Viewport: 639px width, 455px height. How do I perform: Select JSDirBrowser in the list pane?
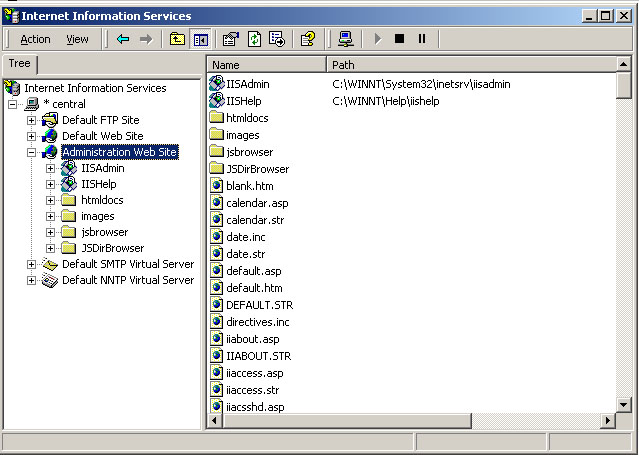[x=258, y=169]
